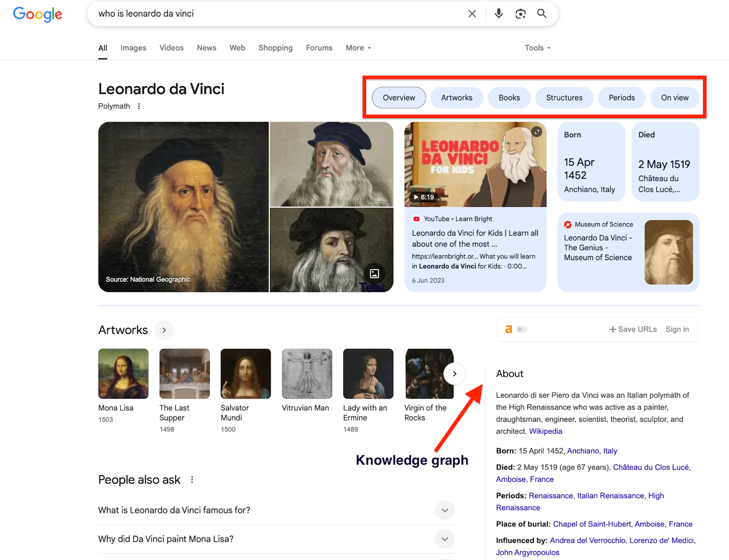729x560 pixels.
Task: Open the Anchiano, Italy link in About
Action: click(592, 451)
